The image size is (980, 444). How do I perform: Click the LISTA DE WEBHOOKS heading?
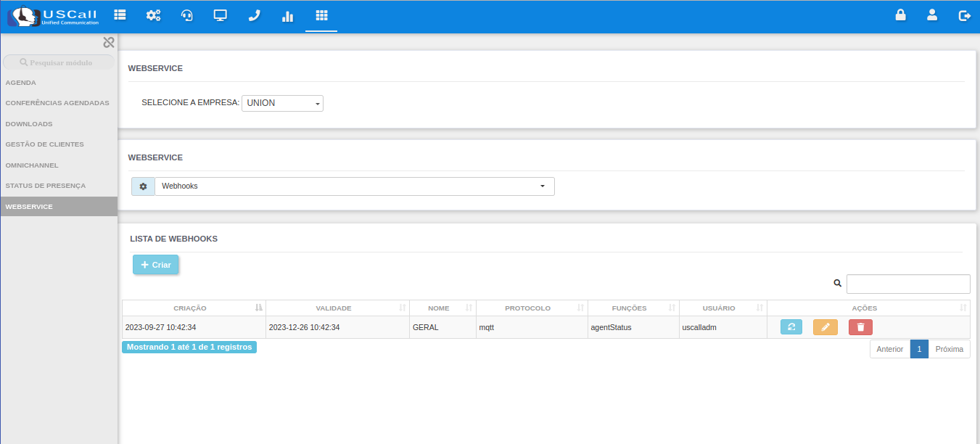pyautogui.click(x=174, y=239)
